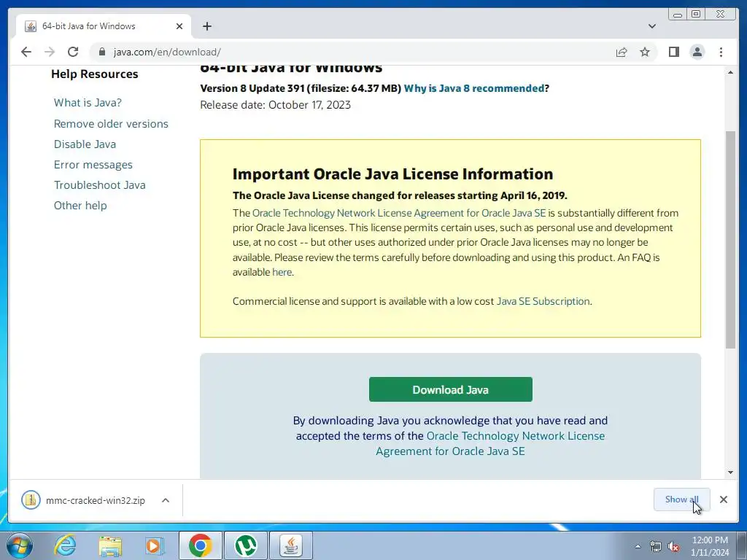747x560 pixels.
Task: Open the tab search dropdown chevron
Action: click(x=651, y=26)
